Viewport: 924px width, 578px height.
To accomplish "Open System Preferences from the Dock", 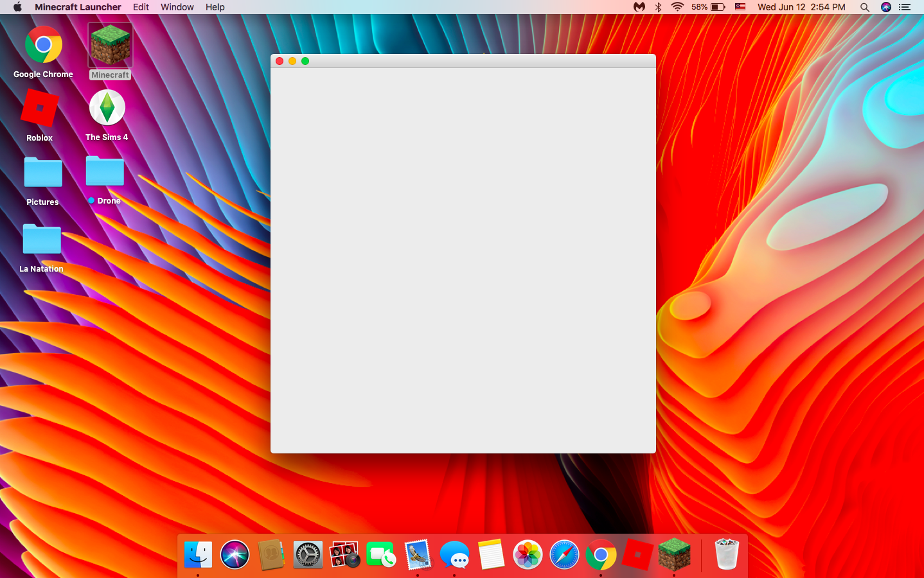I will click(x=308, y=555).
